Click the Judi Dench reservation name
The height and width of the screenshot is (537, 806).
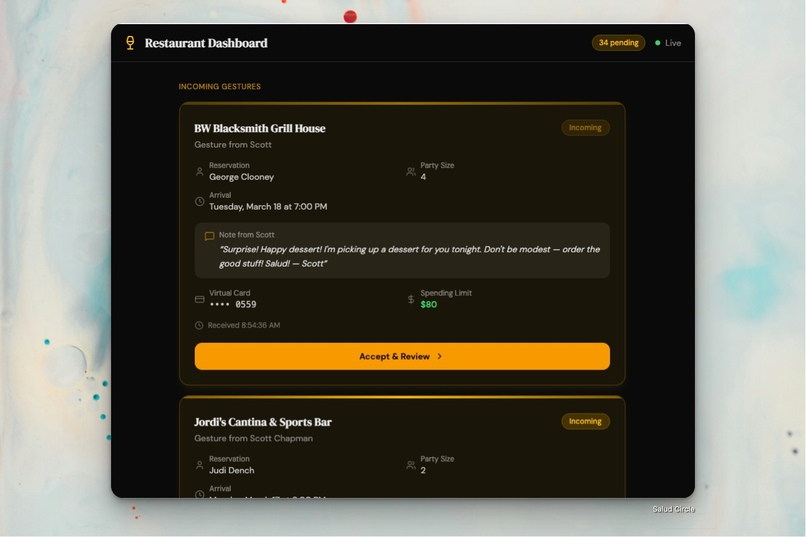pos(231,470)
